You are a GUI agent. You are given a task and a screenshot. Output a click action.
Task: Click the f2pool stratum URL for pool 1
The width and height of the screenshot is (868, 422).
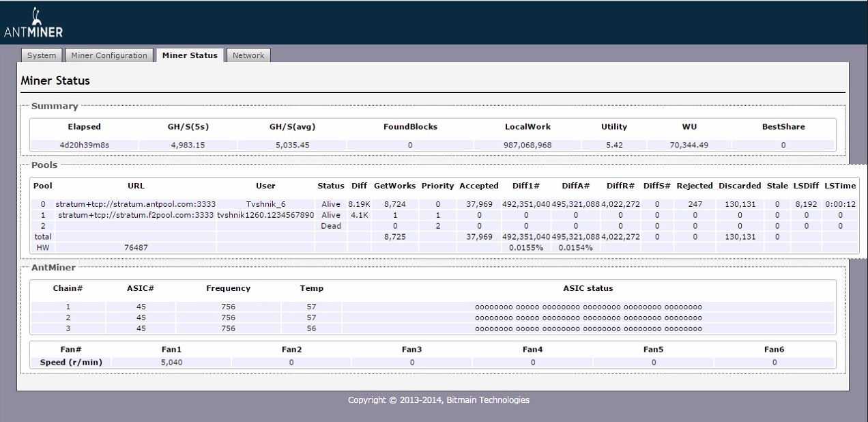(136, 215)
